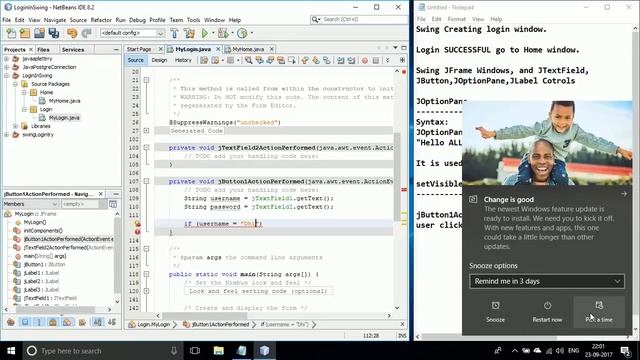
Task: Click Notepad icon on taskbar
Action: pos(242,351)
